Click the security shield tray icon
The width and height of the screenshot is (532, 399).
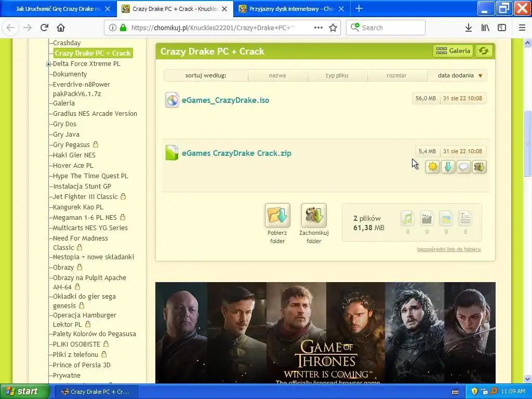[474, 391]
